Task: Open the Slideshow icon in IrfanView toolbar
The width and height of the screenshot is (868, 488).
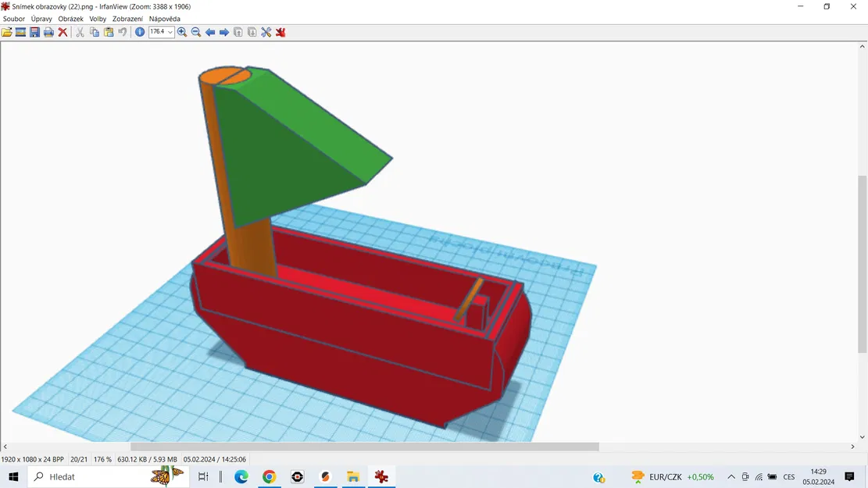Action: pyautogui.click(x=20, y=32)
